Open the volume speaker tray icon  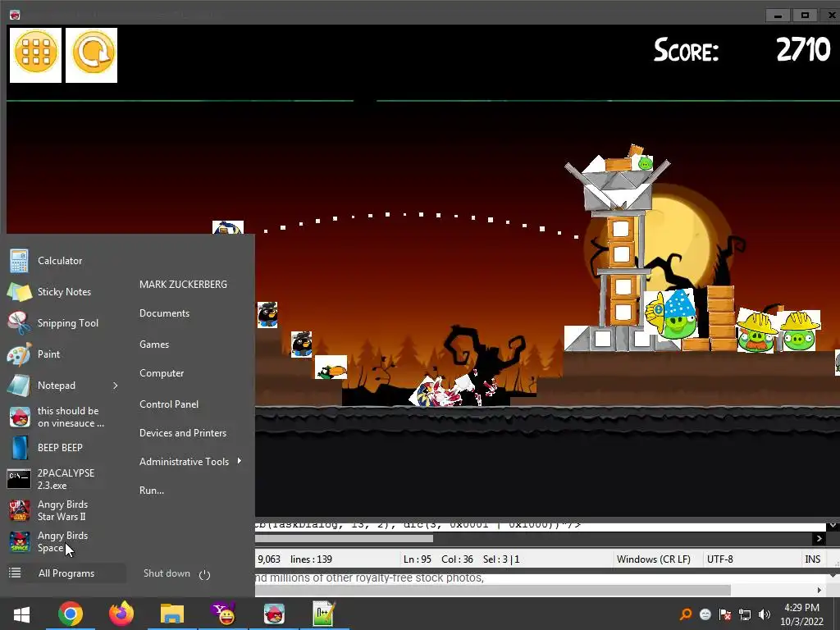(x=765, y=614)
